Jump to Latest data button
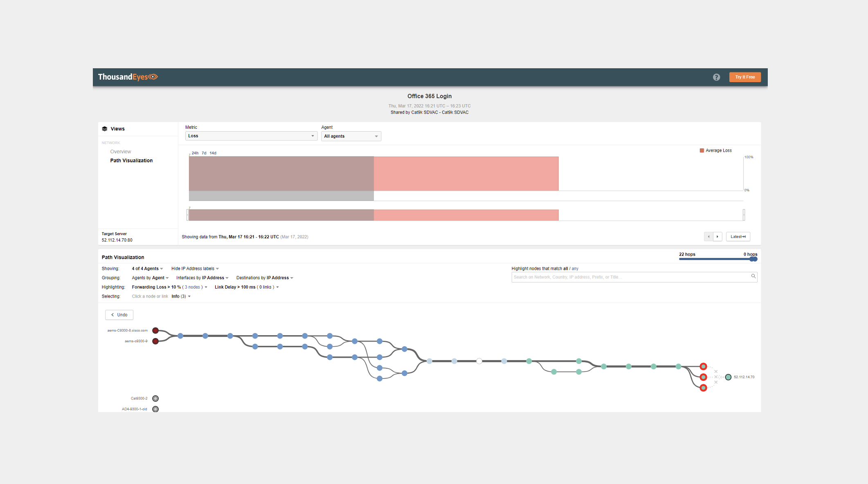868x484 pixels. (738, 237)
